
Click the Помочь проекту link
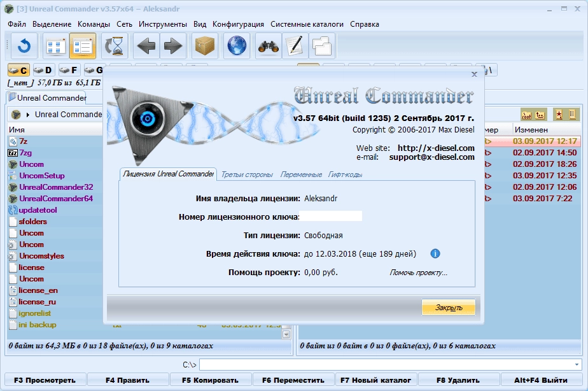pyautogui.click(x=418, y=273)
